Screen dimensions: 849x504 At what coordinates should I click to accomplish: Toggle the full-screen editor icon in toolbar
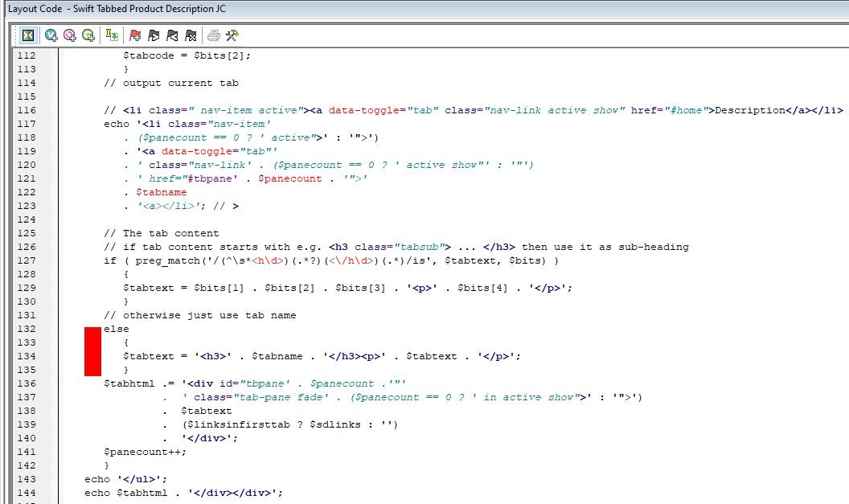[28, 35]
